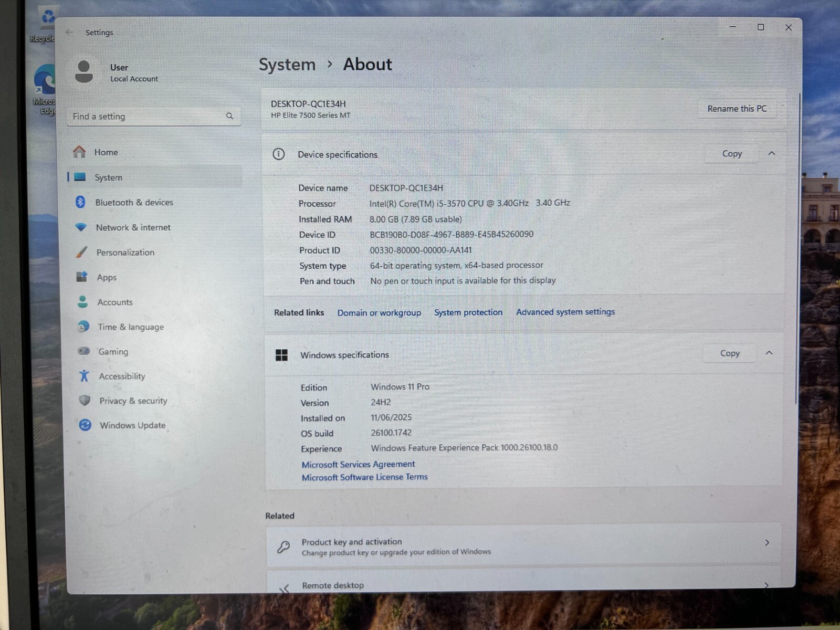The width and height of the screenshot is (840, 630).
Task: Select Product ID 00330-80000-00000-AA141
Action: pos(421,250)
